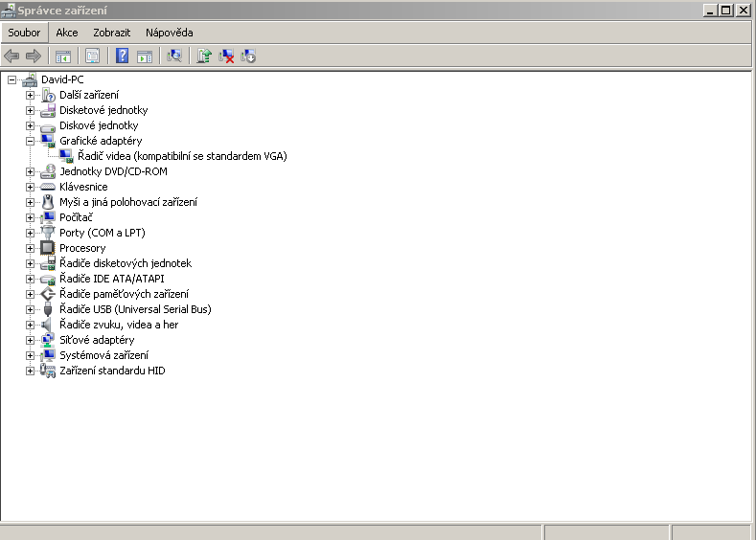Select the Systémová zařízení label

[x=103, y=355]
